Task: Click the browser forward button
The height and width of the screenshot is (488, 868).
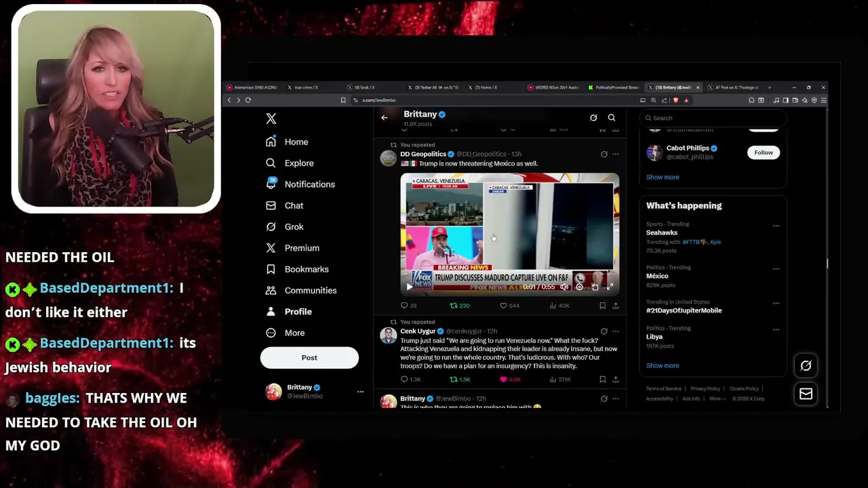Action: click(238, 100)
